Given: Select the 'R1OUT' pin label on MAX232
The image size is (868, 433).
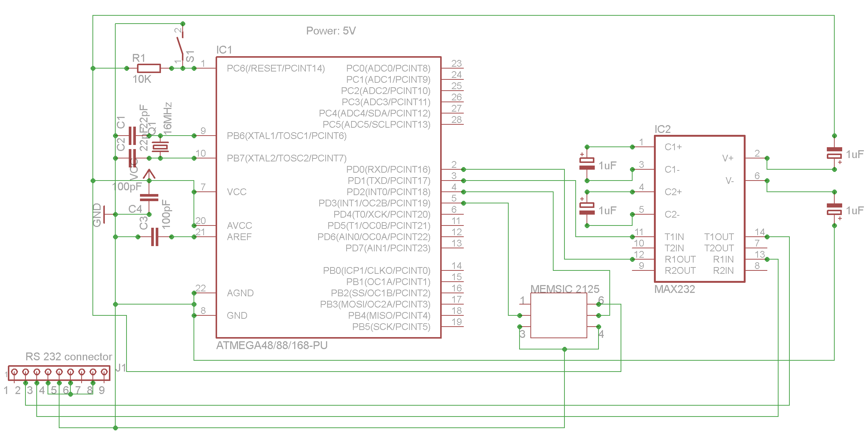Looking at the screenshot, I should (x=680, y=259).
